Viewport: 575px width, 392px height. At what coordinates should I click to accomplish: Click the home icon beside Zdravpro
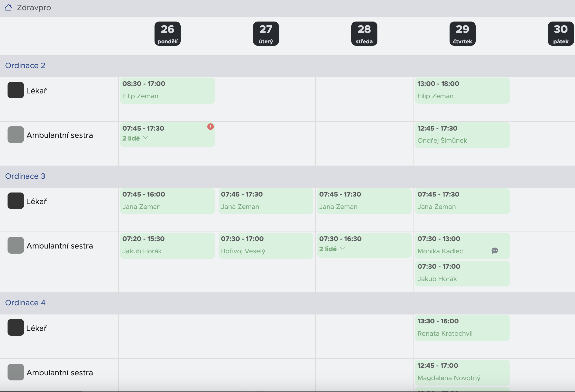click(x=8, y=8)
